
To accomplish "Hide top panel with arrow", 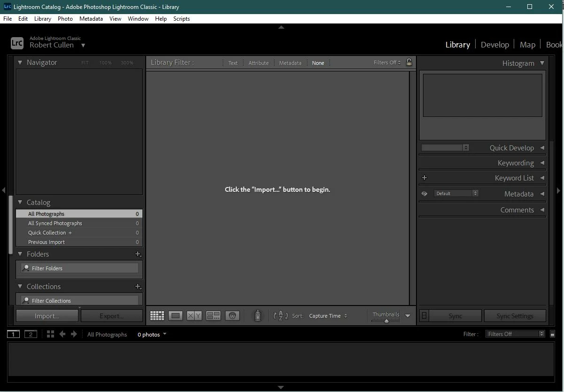I will pyautogui.click(x=281, y=27).
